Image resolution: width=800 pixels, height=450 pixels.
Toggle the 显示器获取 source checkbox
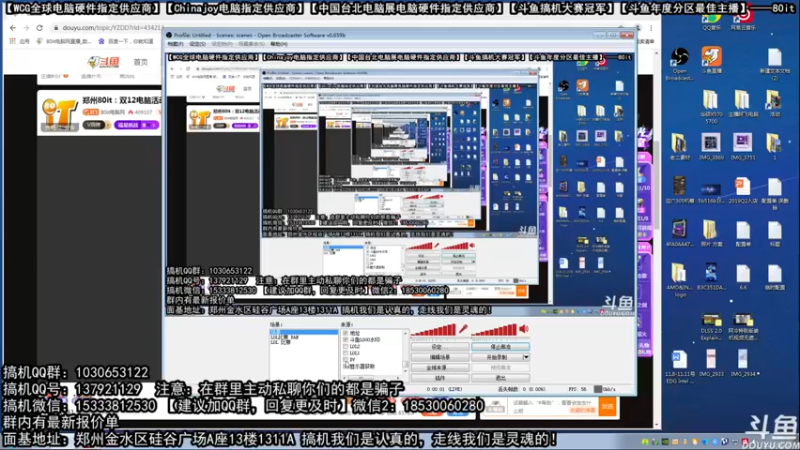click(x=346, y=366)
